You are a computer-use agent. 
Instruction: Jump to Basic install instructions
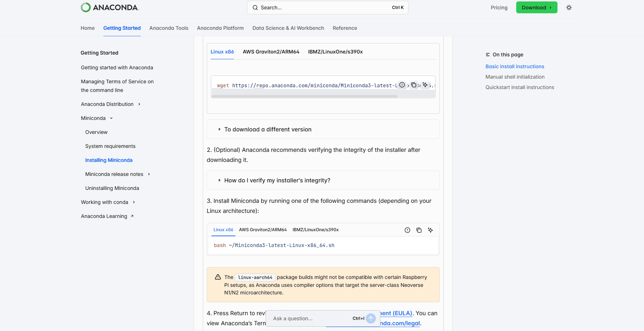point(515,66)
